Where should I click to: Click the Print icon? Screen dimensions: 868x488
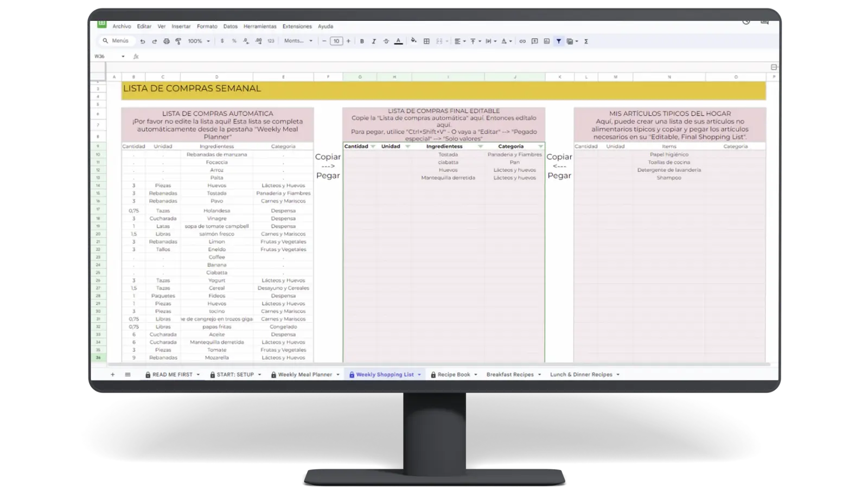167,41
